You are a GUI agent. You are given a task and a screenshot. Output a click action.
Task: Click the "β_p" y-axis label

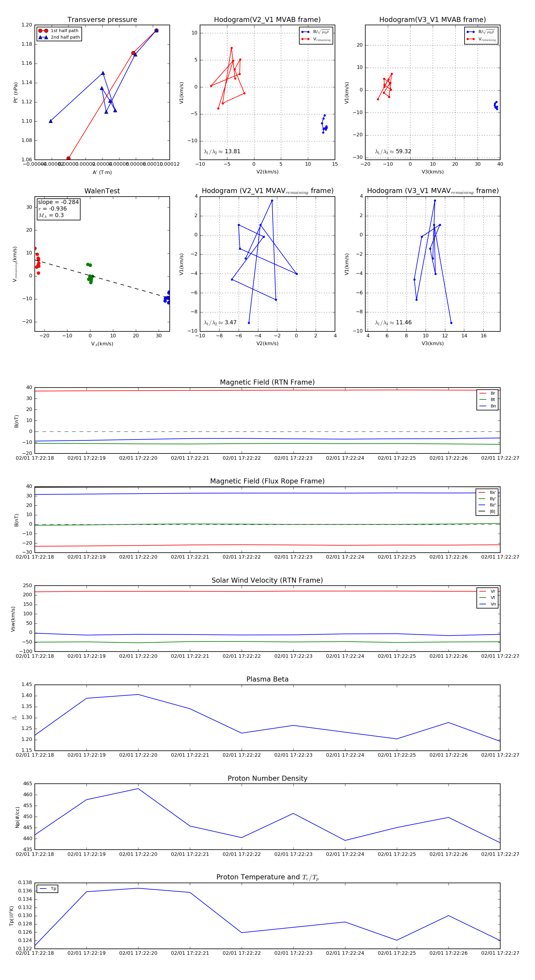click(15, 717)
